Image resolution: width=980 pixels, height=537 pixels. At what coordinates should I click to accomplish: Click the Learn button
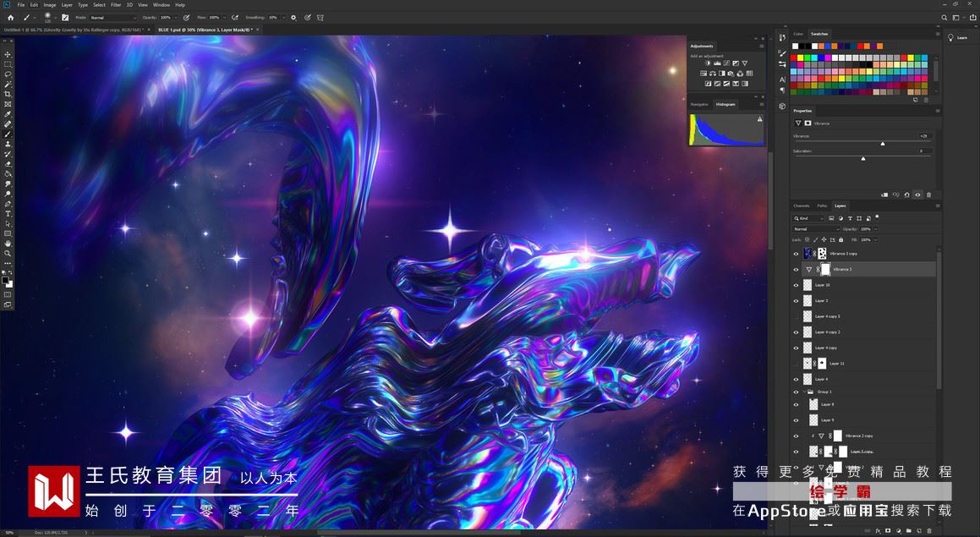(958, 37)
